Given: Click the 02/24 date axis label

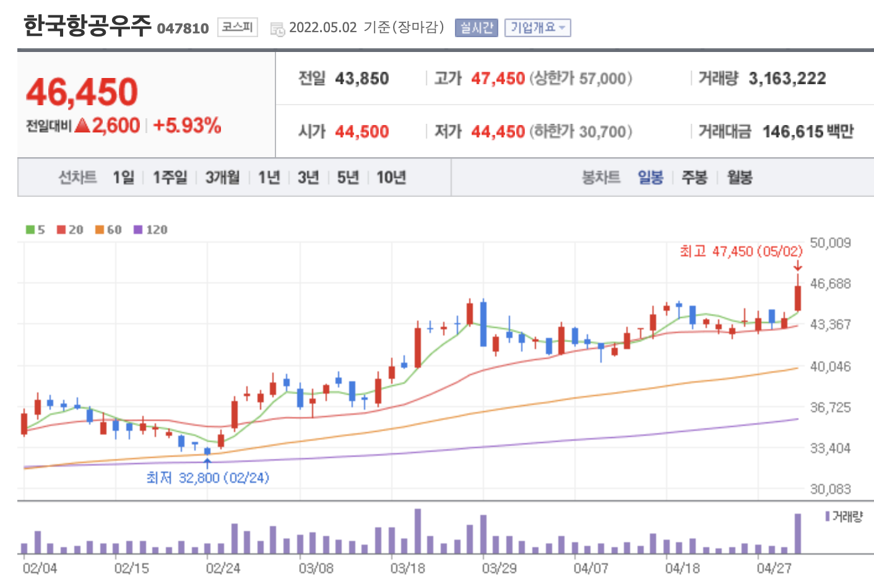Looking at the screenshot, I should [x=223, y=568].
